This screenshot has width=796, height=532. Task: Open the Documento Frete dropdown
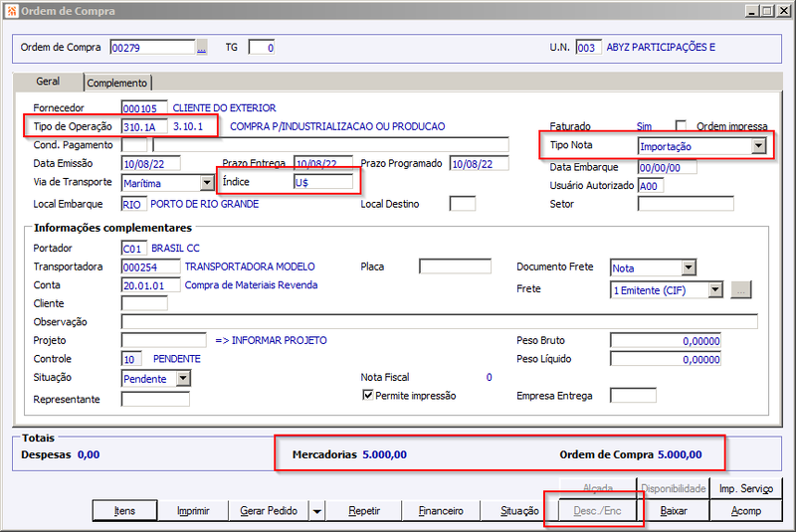click(x=689, y=267)
